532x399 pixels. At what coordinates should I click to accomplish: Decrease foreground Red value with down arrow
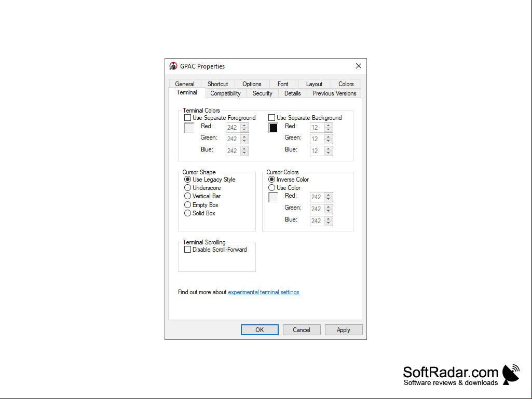click(x=244, y=130)
